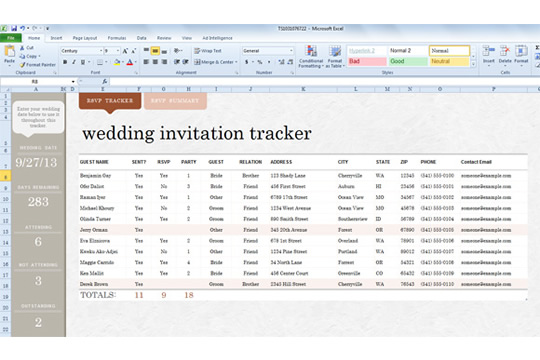
Task: Apply the Bad cell style
Action: [x=367, y=62]
